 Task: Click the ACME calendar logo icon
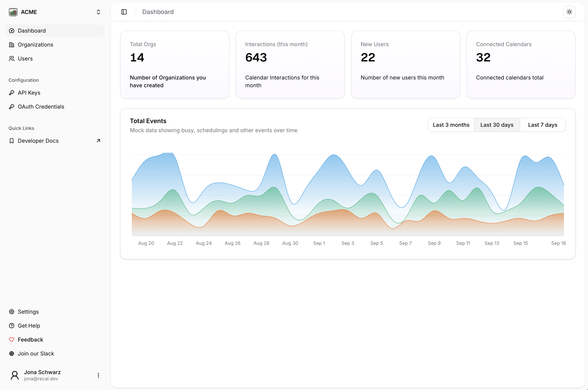pos(13,12)
